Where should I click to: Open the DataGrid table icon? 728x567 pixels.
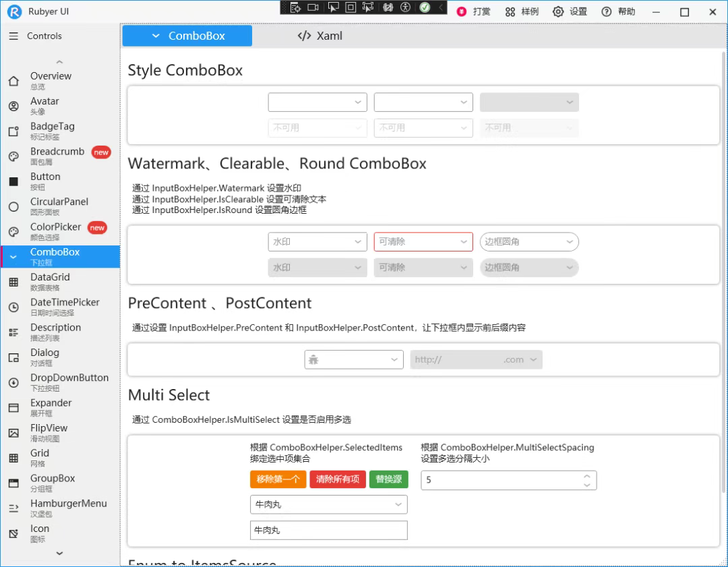(x=13, y=282)
